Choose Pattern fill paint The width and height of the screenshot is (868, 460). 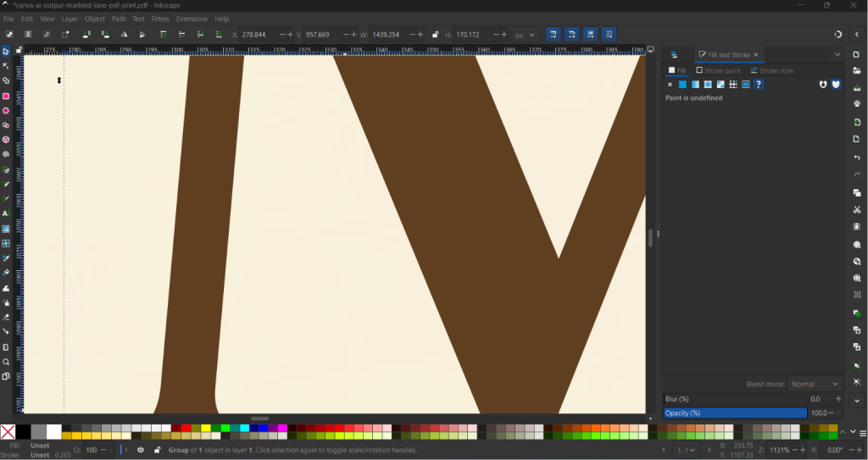[733, 85]
